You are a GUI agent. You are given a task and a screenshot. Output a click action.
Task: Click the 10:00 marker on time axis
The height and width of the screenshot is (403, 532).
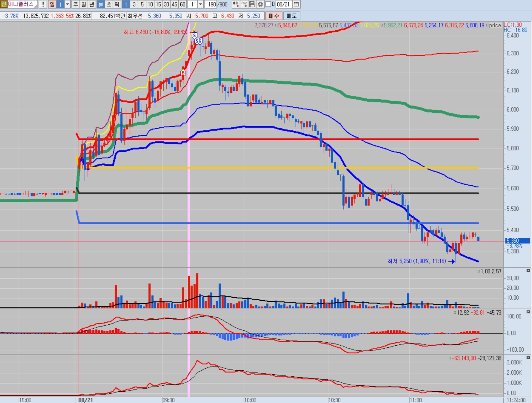[250, 400]
